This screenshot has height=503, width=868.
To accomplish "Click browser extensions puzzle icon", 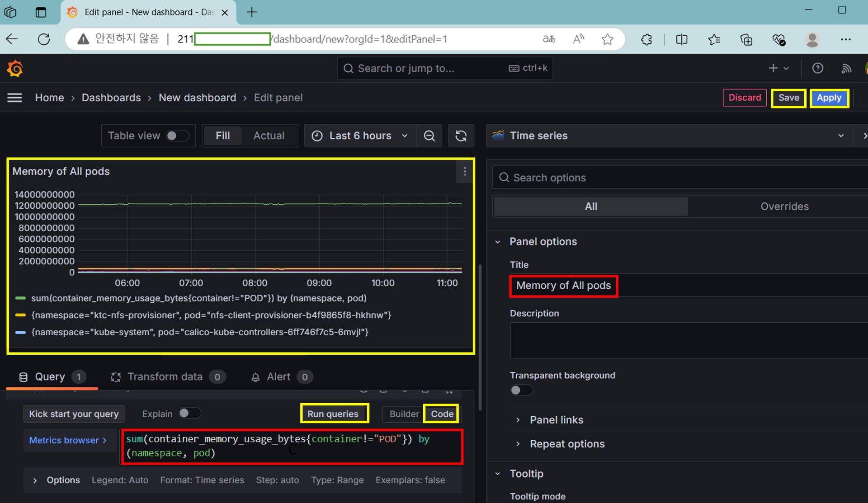I will pos(646,39).
